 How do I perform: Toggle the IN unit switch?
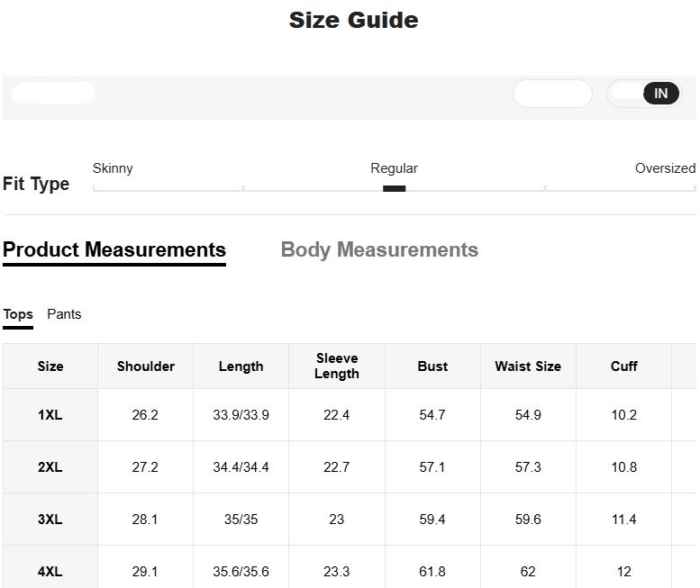(x=660, y=94)
